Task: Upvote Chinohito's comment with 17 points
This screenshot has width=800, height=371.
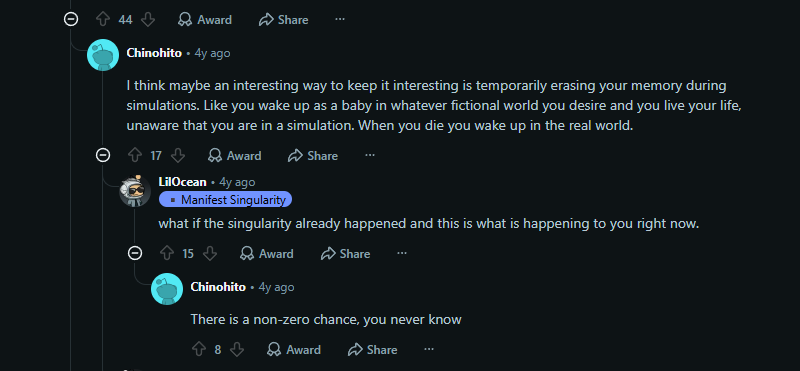Action: [x=135, y=156]
